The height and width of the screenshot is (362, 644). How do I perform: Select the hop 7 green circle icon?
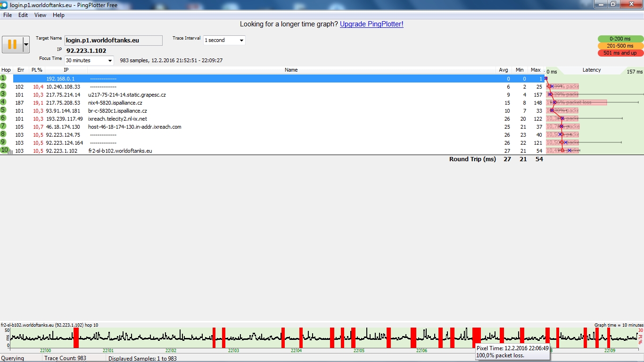pos(3,126)
